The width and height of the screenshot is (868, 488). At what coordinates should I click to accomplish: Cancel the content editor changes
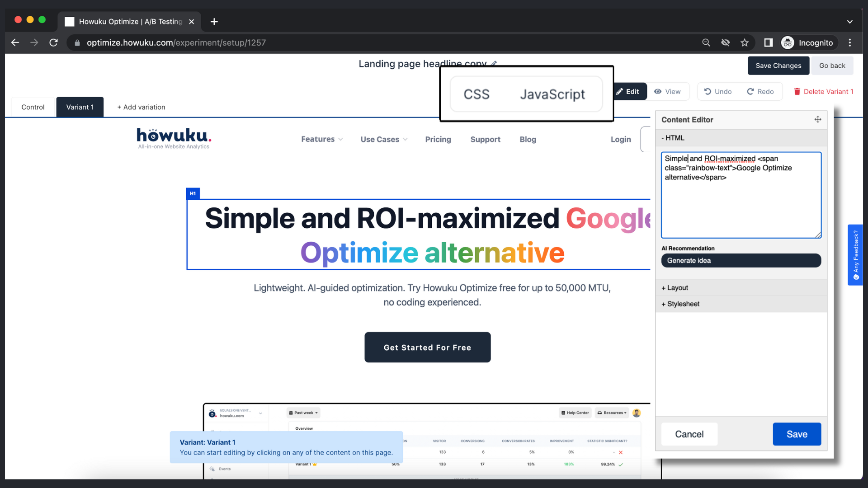point(689,434)
